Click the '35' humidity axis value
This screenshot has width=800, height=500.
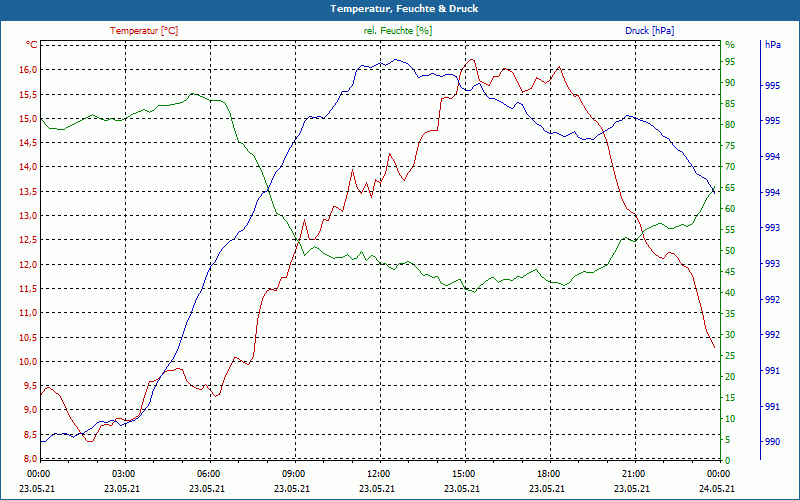point(730,314)
